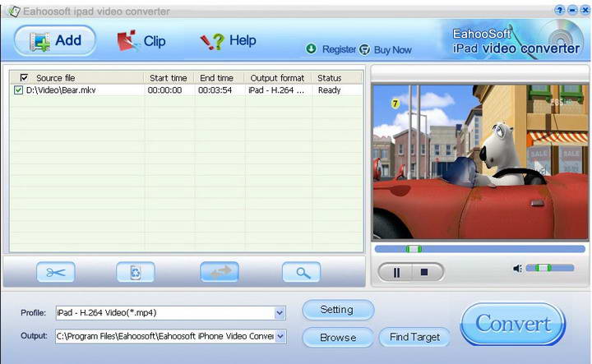Click the Output format column header
This screenshot has width=592, height=364.
(x=278, y=78)
